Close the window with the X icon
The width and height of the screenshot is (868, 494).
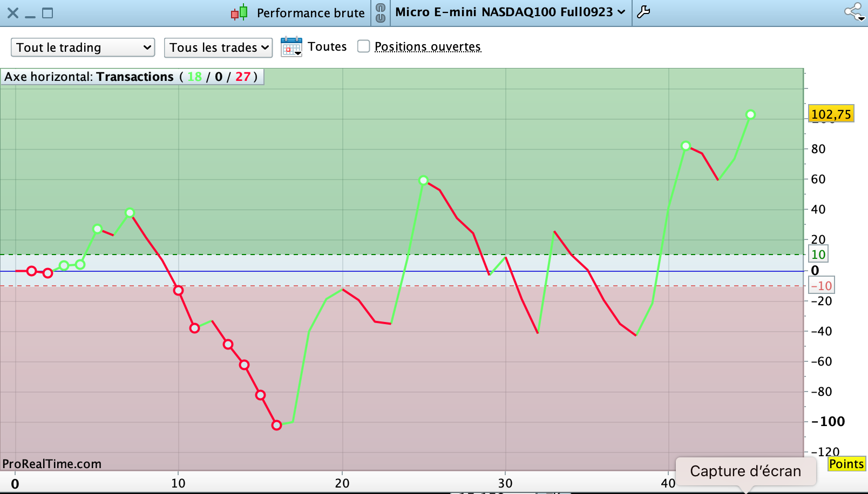pyautogui.click(x=13, y=13)
